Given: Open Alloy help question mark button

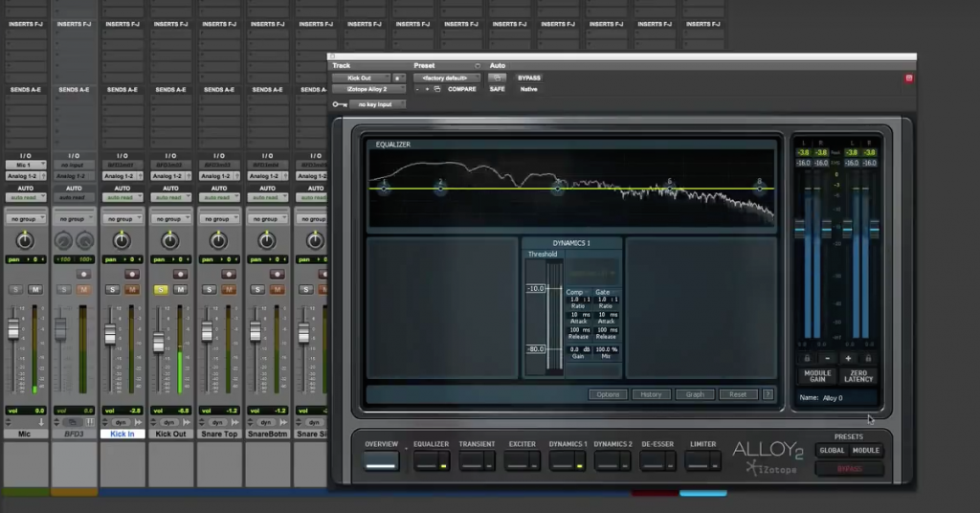Looking at the screenshot, I should 768,394.
